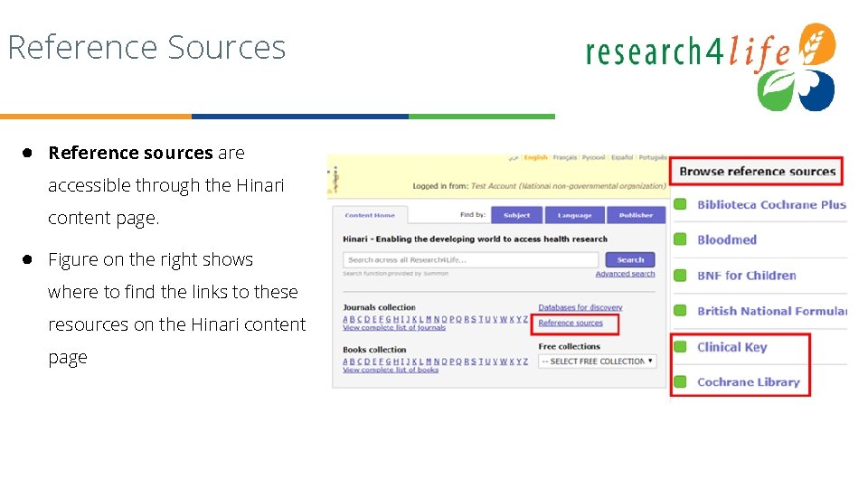This screenshot has height=488, width=868.
Task: Find by Subject button
Action: coord(516,215)
